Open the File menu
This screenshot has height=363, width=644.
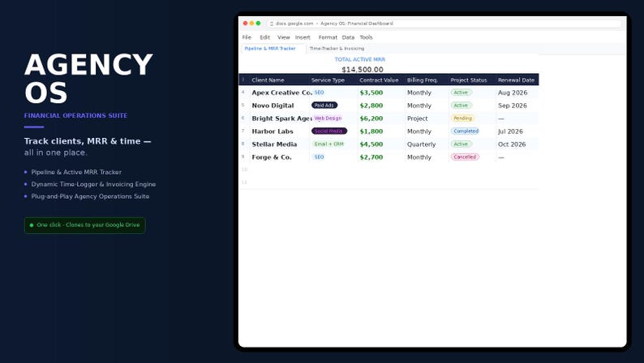(x=247, y=37)
